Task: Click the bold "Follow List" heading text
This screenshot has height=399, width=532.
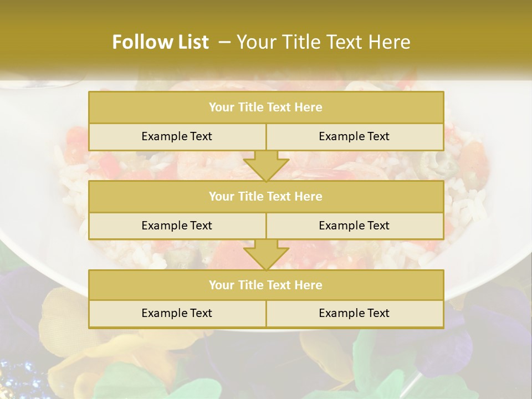Action: (x=160, y=42)
